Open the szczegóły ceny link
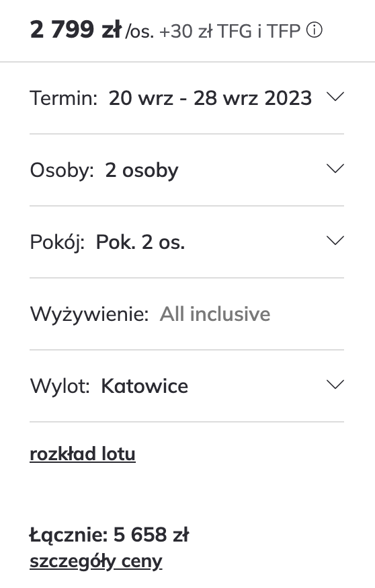The width and height of the screenshot is (375, 588). [96, 562]
